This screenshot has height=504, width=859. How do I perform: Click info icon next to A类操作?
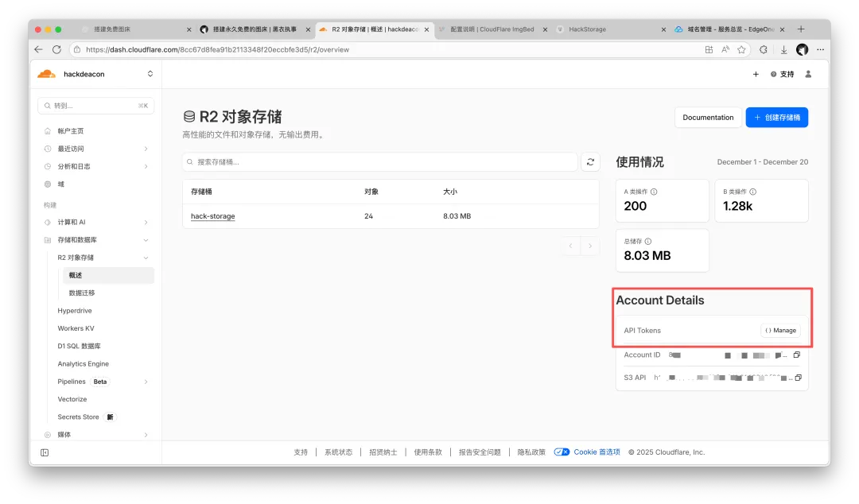pos(654,192)
